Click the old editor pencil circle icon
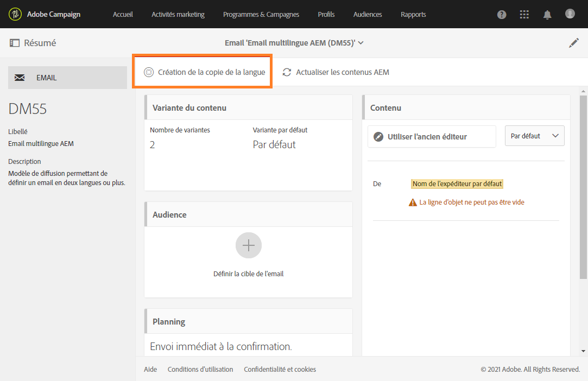 coord(378,137)
